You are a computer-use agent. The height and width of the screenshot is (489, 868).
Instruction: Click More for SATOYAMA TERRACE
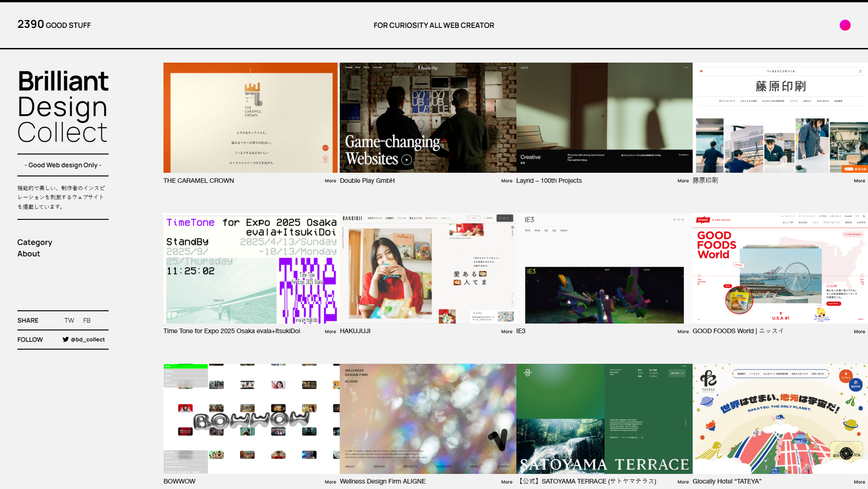[x=683, y=482]
